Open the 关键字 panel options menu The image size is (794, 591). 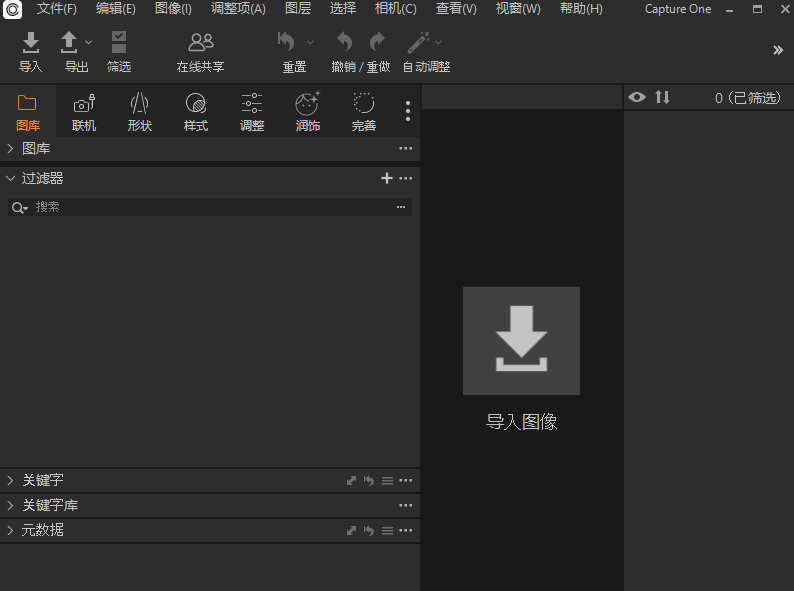click(406, 480)
